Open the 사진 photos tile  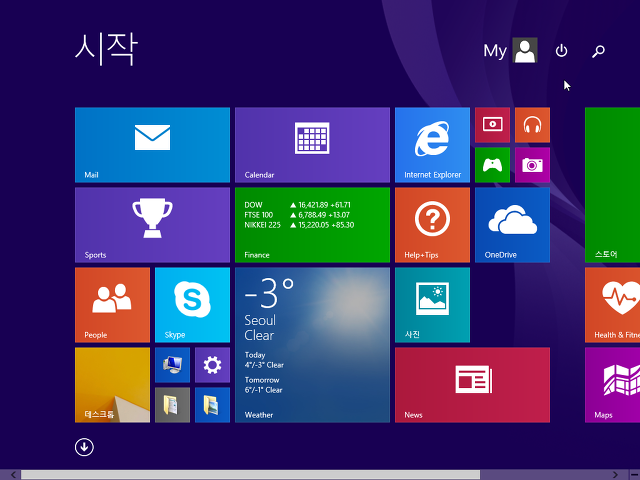[x=432, y=305]
